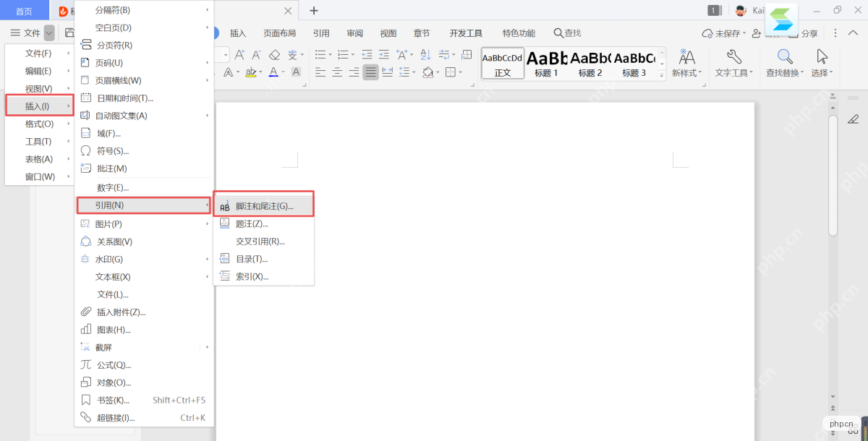
Task: Open the 文字工具 wrench tool
Action: point(733,58)
